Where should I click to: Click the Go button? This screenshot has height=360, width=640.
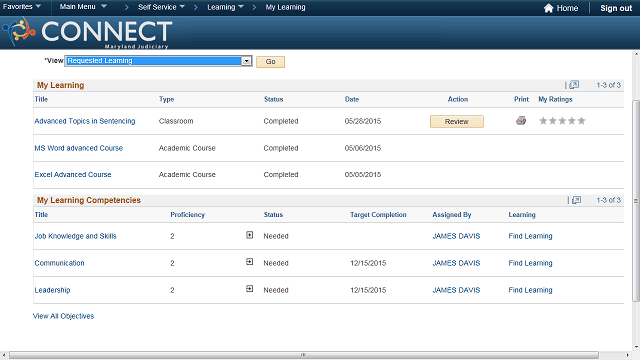click(271, 62)
